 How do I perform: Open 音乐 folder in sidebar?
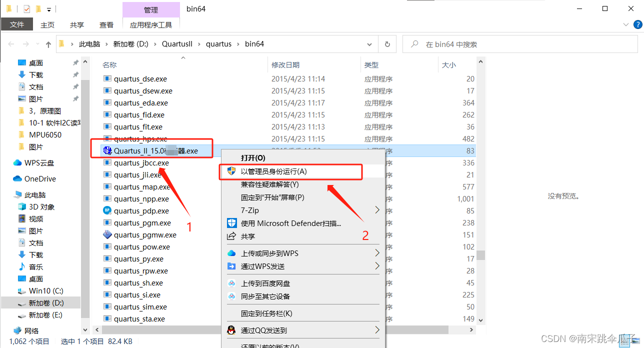(x=36, y=266)
